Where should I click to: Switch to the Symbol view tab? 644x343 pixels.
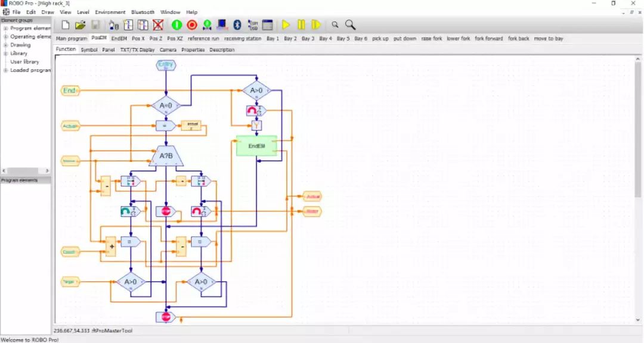click(89, 49)
